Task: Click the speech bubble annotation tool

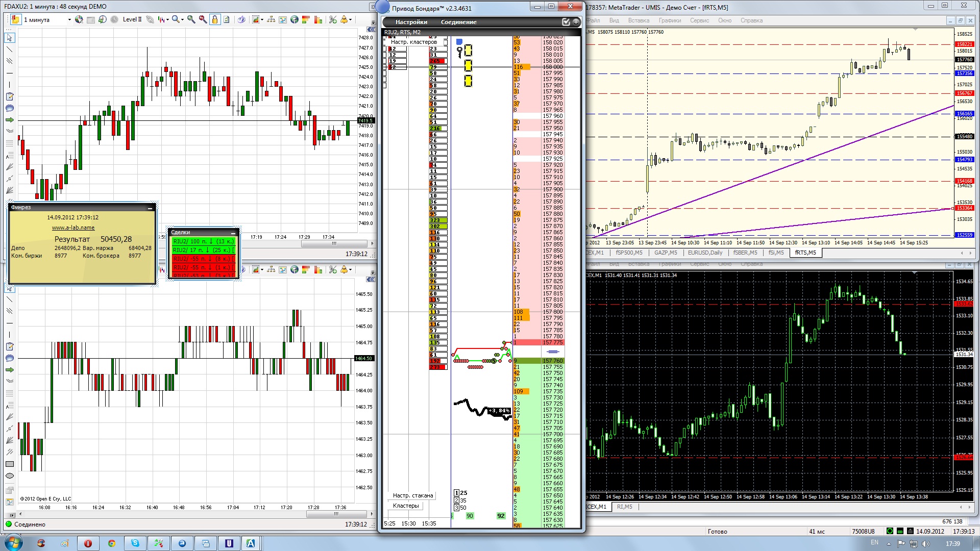Action: (10, 108)
